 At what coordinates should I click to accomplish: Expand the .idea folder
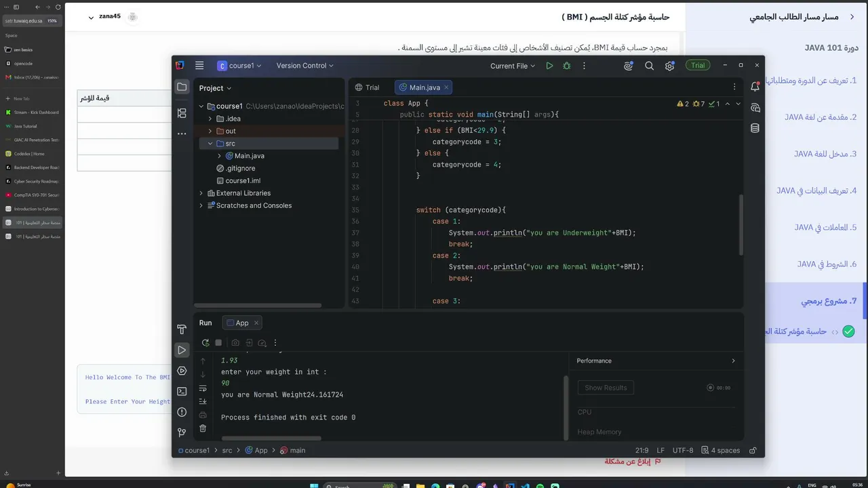tap(210, 119)
